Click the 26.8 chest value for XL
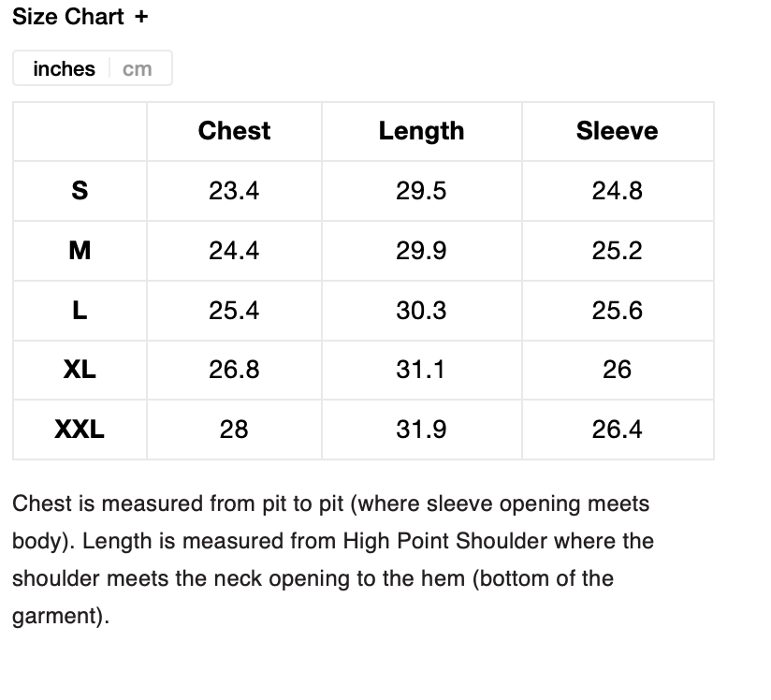This screenshot has width=771, height=700. point(234,370)
